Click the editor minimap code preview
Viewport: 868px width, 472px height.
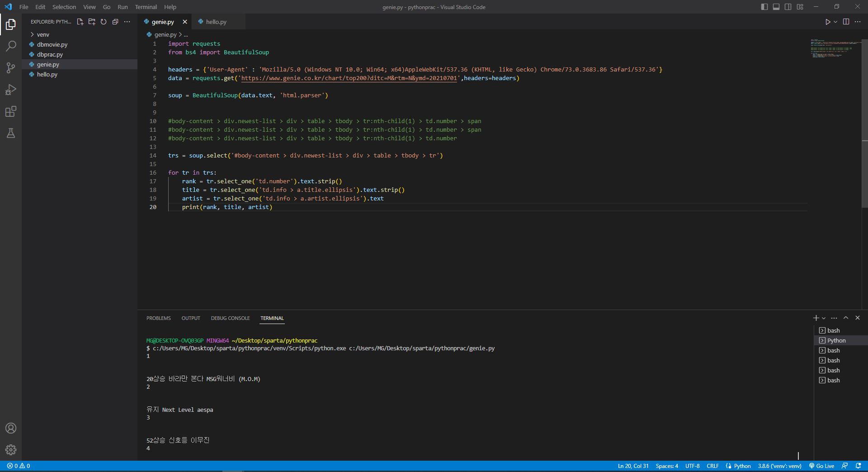click(835, 48)
